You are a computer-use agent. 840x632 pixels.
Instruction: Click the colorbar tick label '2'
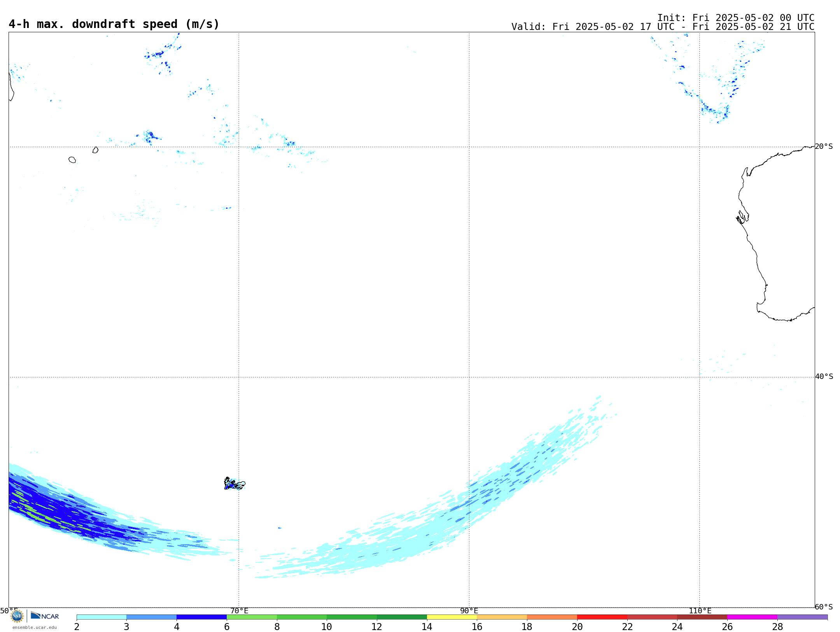point(77,627)
